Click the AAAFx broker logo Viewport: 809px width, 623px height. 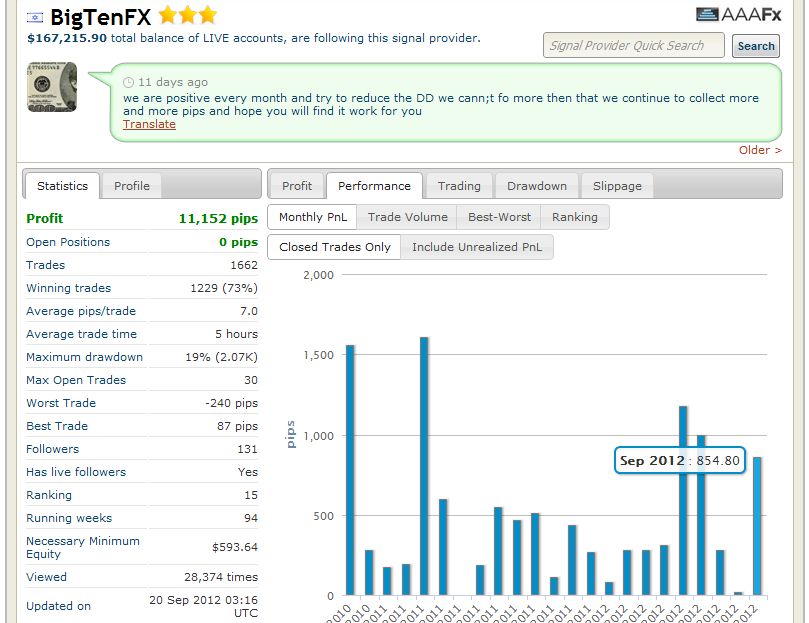(x=738, y=14)
